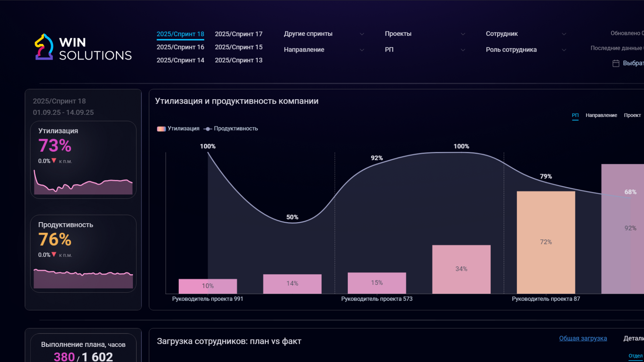
Task: Click the Выполнение плана, часов card title
Action: 83,345
